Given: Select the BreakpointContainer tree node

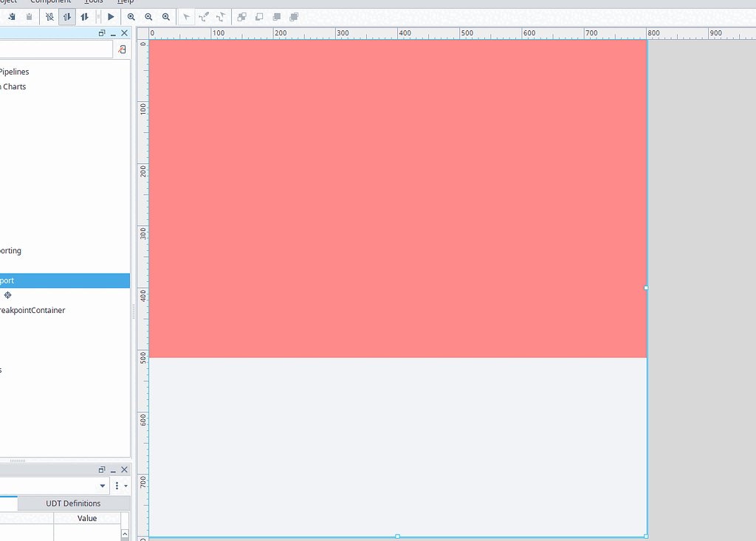Looking at the screenshot, I should click(33, 310).
